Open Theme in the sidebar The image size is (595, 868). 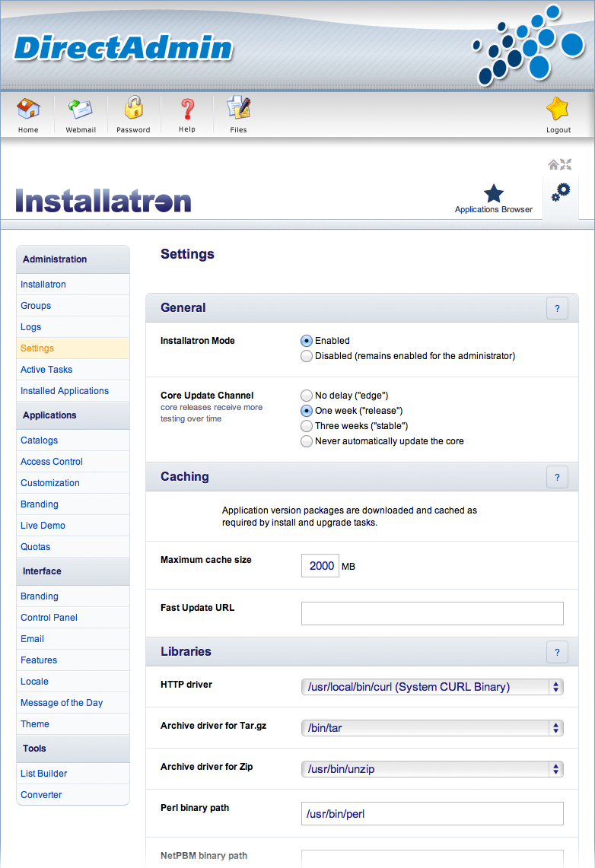[x=73, y=724]
